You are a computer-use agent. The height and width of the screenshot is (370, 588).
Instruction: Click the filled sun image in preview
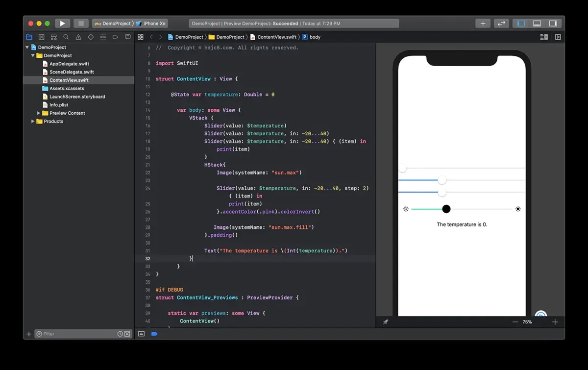pyautogui.click(x=518, y=209)
